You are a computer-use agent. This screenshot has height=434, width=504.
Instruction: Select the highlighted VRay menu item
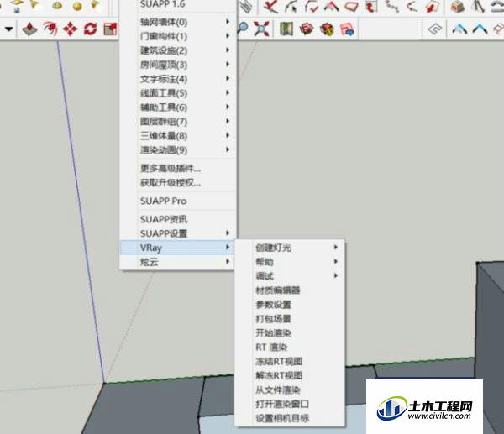177,248
